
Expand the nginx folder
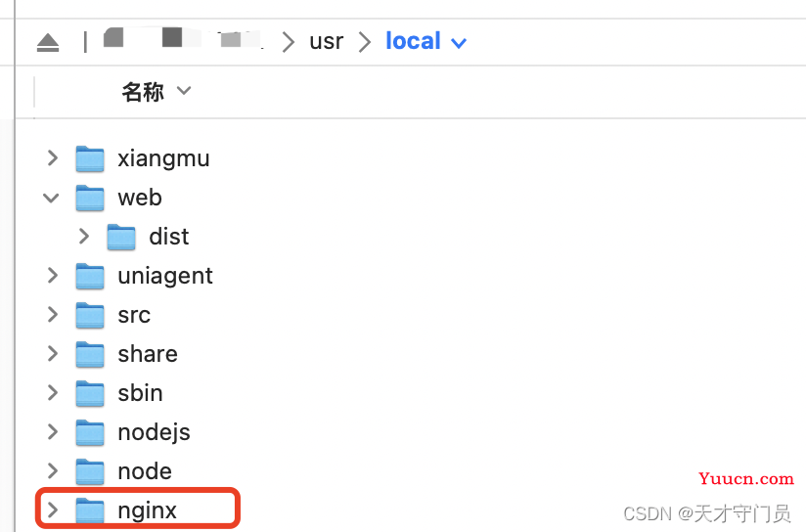pyautogui.click(x=53, y=510)
